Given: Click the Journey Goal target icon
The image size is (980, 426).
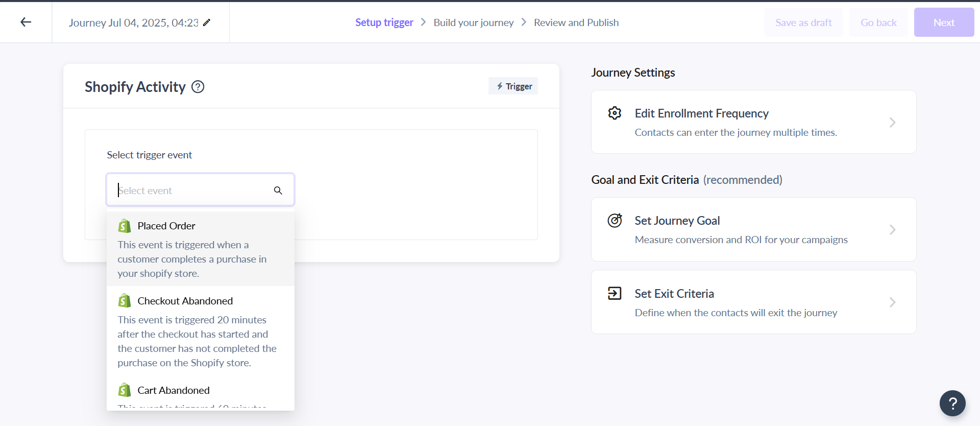Looking at the screenshot, I should pos(615,220).
